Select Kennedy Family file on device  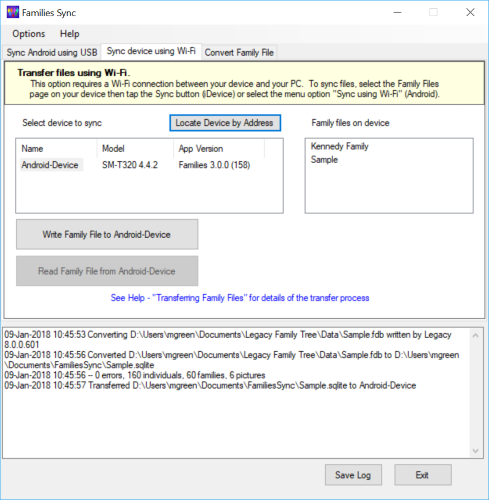click(339, 146)
